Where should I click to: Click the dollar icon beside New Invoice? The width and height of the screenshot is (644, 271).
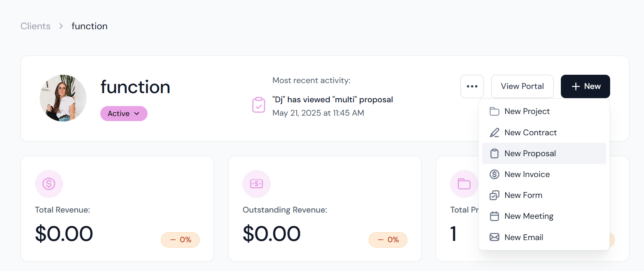click(494, 175)
